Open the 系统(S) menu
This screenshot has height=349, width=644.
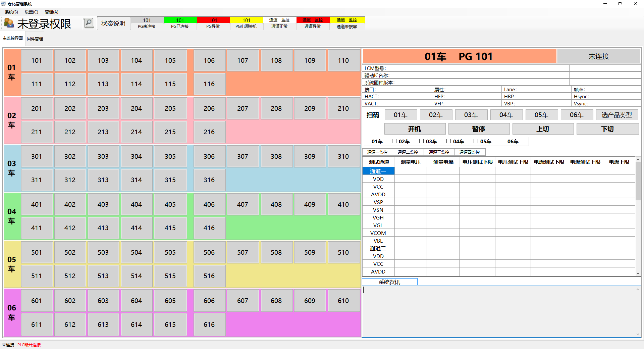click(11, 12)
